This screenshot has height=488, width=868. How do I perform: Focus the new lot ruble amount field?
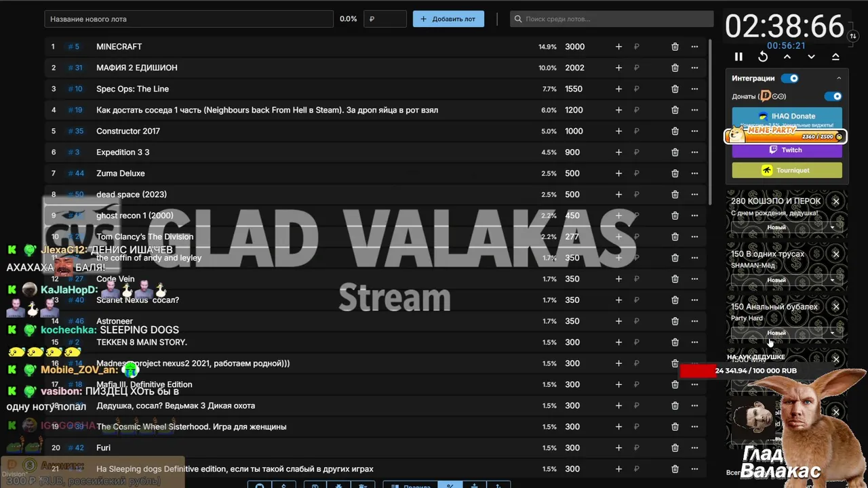point(385,19)
